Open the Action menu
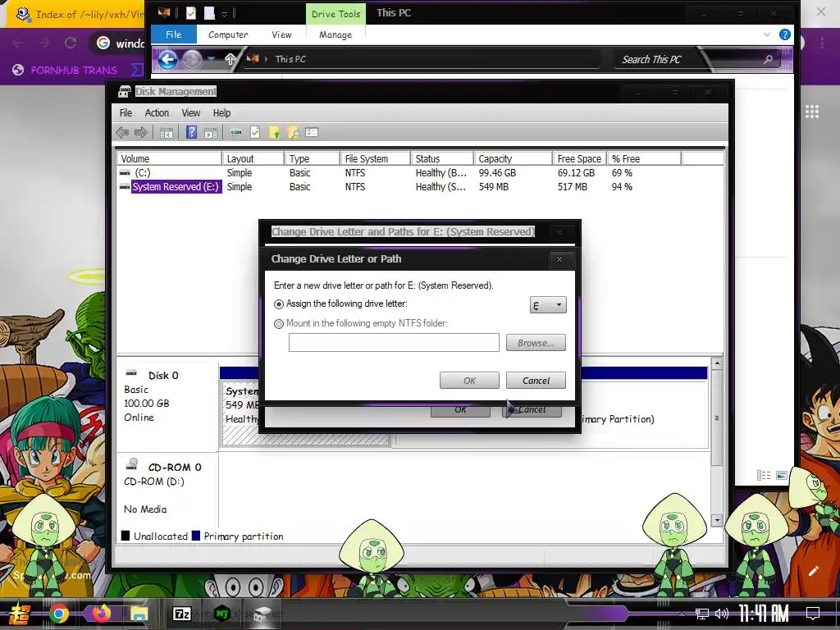This screenshot has width=840, height=630. pos(157,113)
